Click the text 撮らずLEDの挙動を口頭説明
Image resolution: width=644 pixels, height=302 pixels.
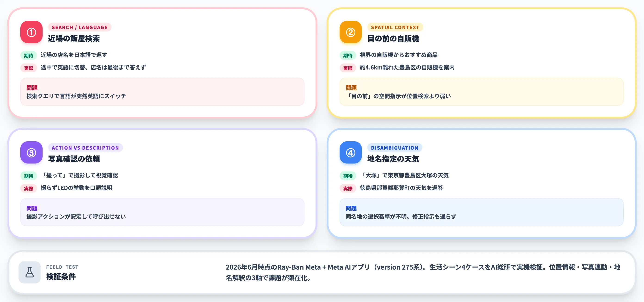[x=77, y=188]
